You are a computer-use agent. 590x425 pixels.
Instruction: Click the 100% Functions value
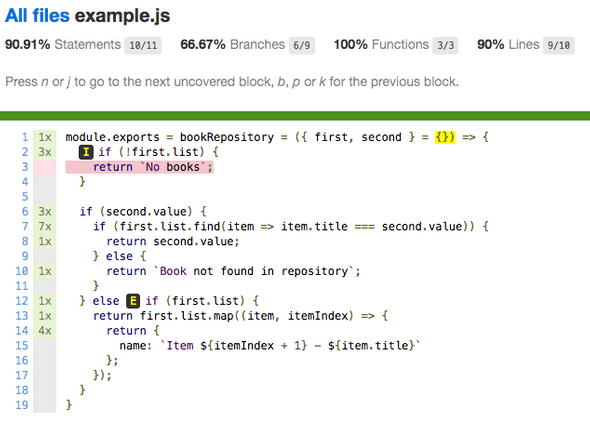(351, 45)
